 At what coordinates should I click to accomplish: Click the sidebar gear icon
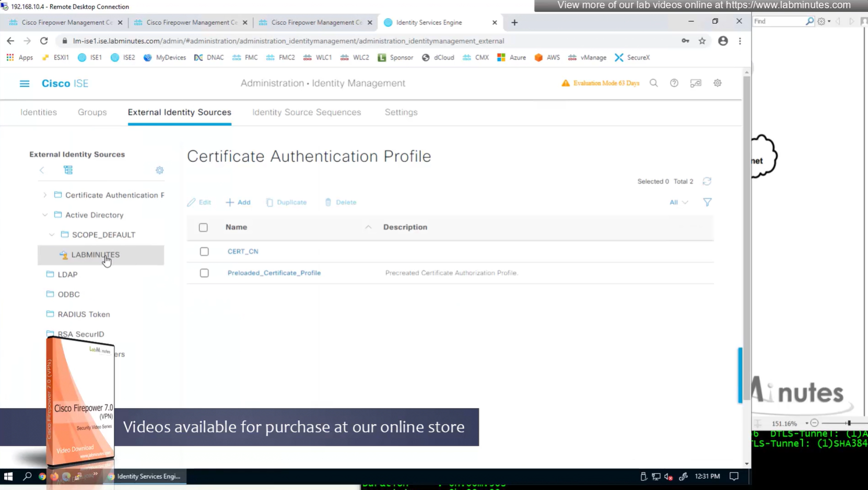pos(160,171)
